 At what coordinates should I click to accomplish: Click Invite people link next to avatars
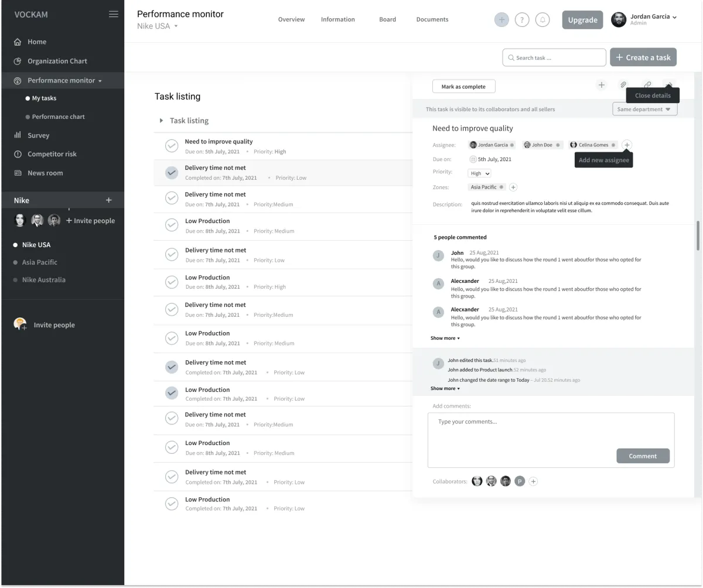pos(90,221)
